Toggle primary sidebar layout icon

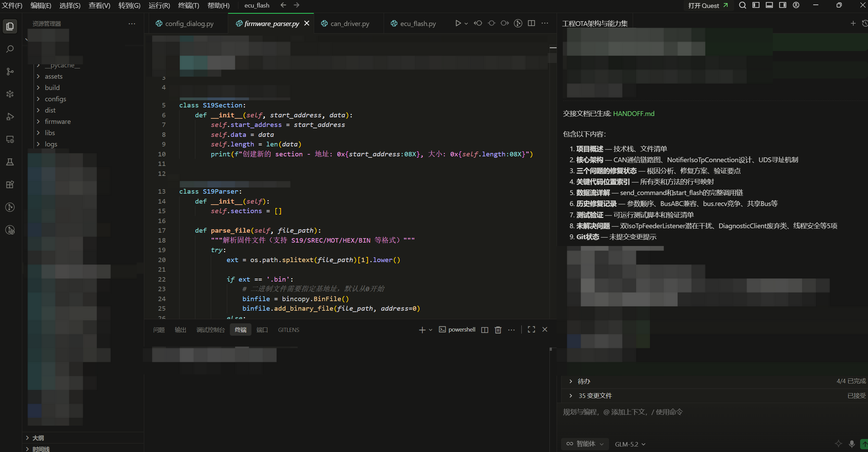756,5
